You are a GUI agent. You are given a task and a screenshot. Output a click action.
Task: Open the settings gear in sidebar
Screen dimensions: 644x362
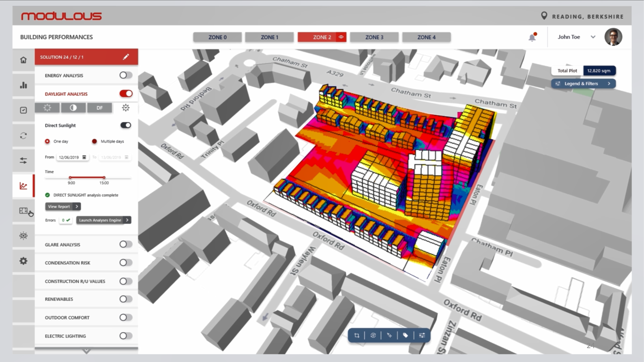[x=24, y=261]
